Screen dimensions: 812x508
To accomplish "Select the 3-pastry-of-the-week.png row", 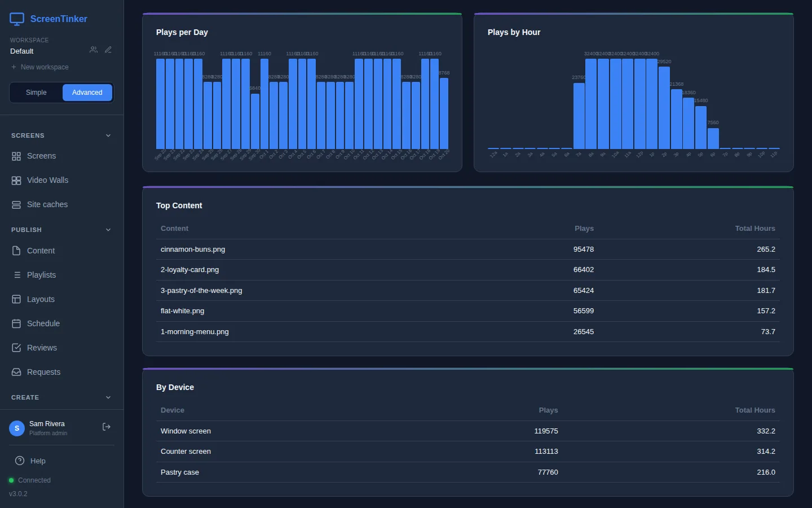I will (468, 291).
